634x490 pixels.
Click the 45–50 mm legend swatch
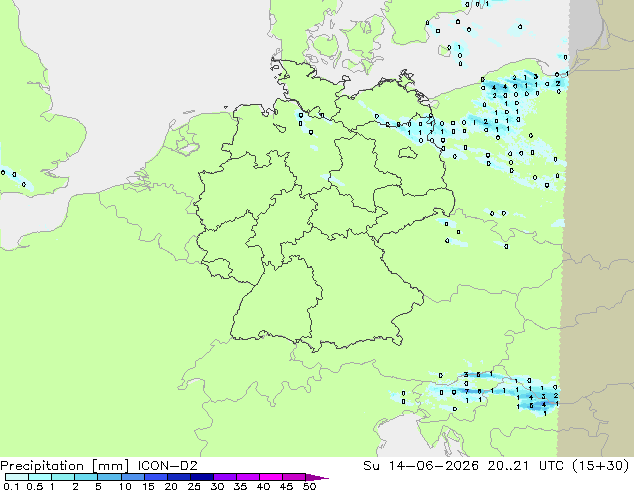coord(294,477)
